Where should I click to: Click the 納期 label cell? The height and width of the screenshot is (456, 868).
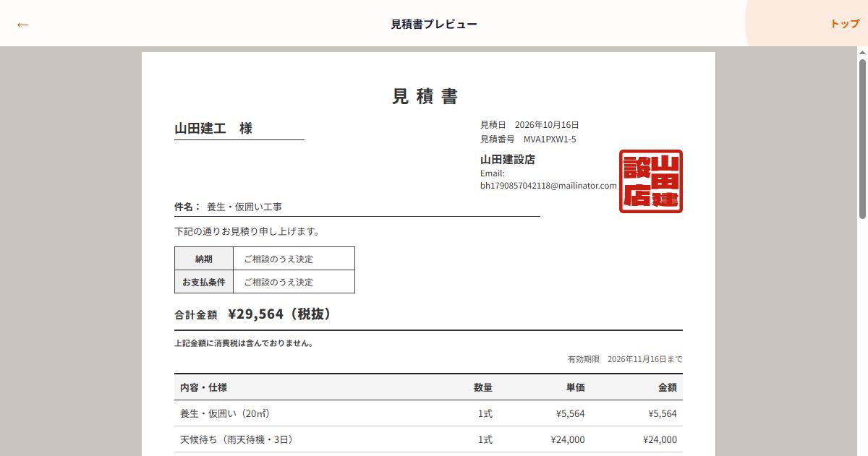204,259
